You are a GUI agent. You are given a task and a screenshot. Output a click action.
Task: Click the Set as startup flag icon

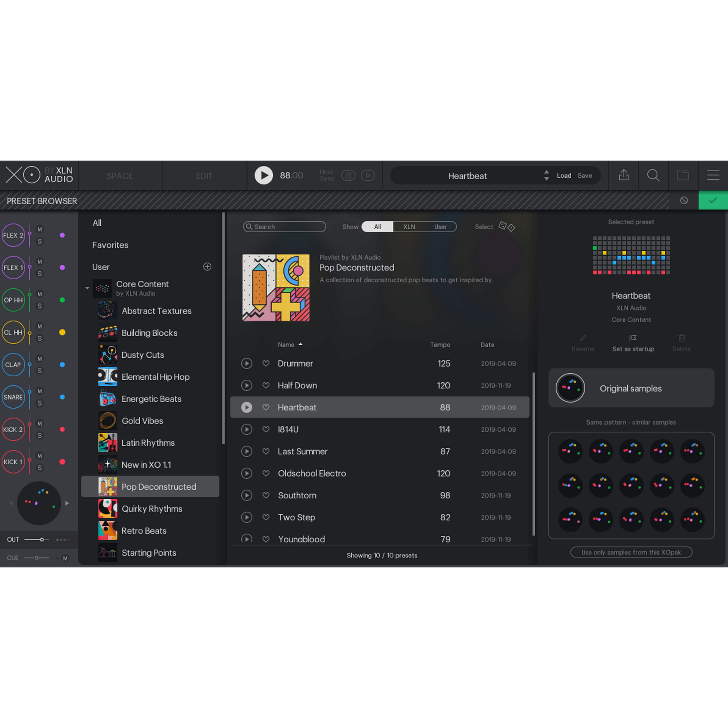click(633, 337)
